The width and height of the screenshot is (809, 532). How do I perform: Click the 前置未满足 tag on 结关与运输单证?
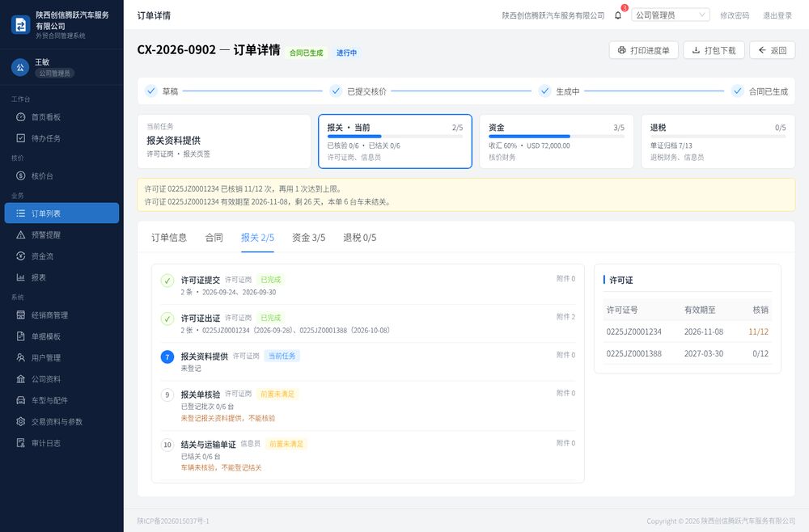click(286, 444)
